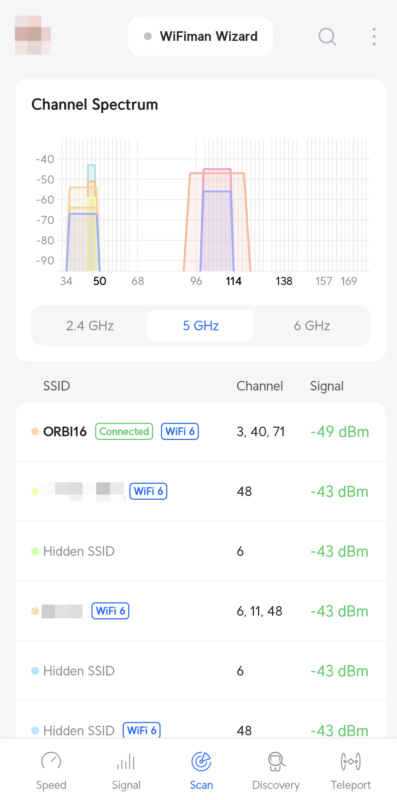
Task: Open the Signal bars icon
Action: (126, 762)
